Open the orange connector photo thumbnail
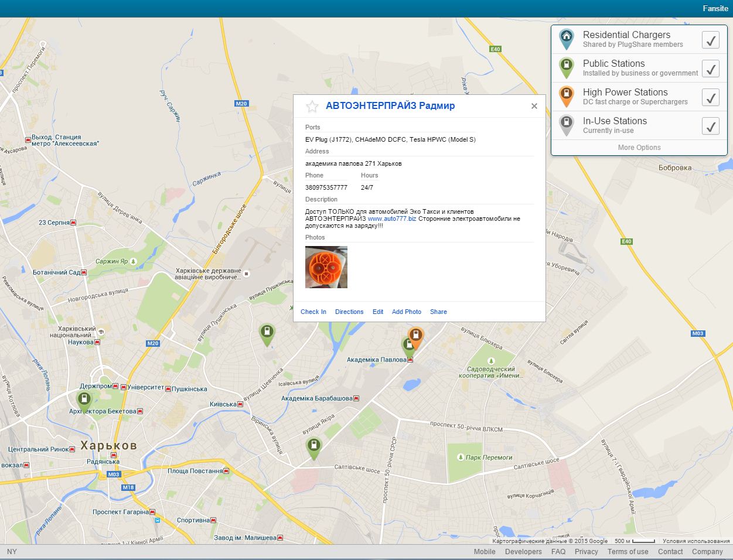This screenshot has width=733, height=560. coord(326,267)
